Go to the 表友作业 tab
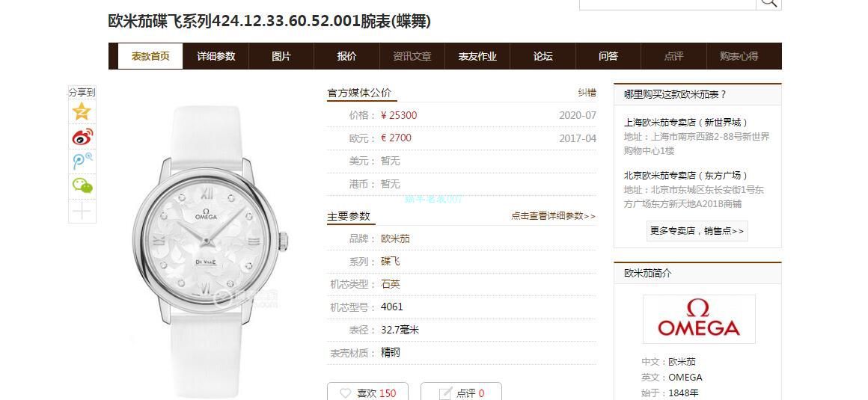868x400 pixels. [477, 56]
